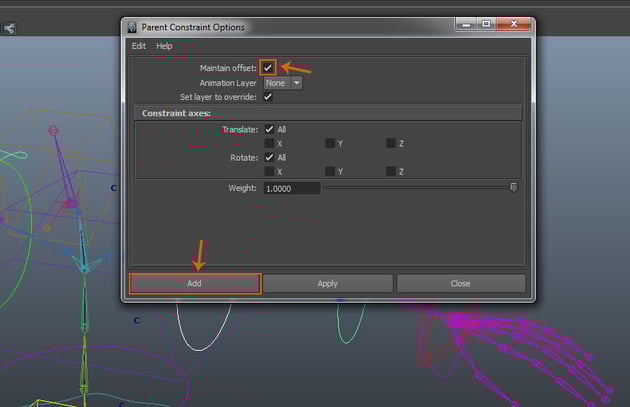Toggle Set layer to override checkbox
The height and width of the screenshot is (407, 630).
268,97
